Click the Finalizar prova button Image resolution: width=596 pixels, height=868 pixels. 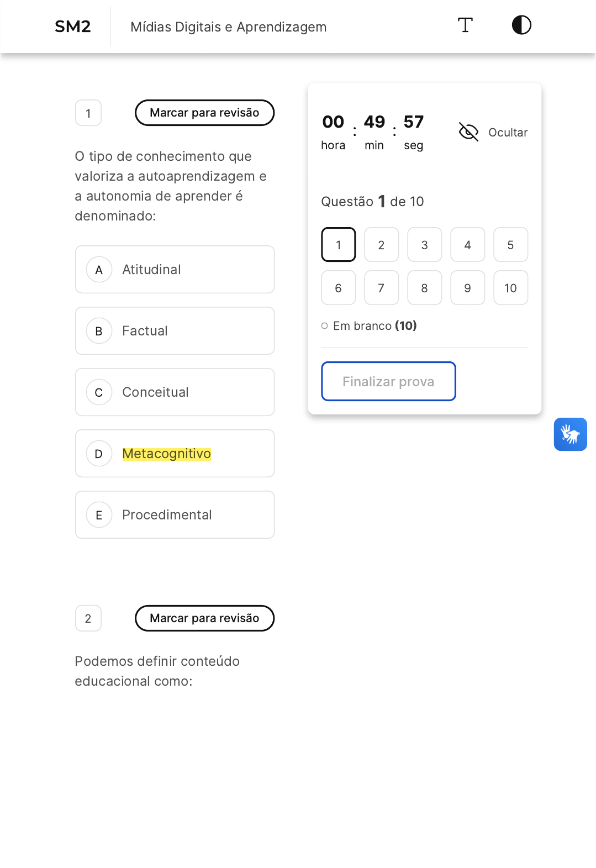click(388, 381)
